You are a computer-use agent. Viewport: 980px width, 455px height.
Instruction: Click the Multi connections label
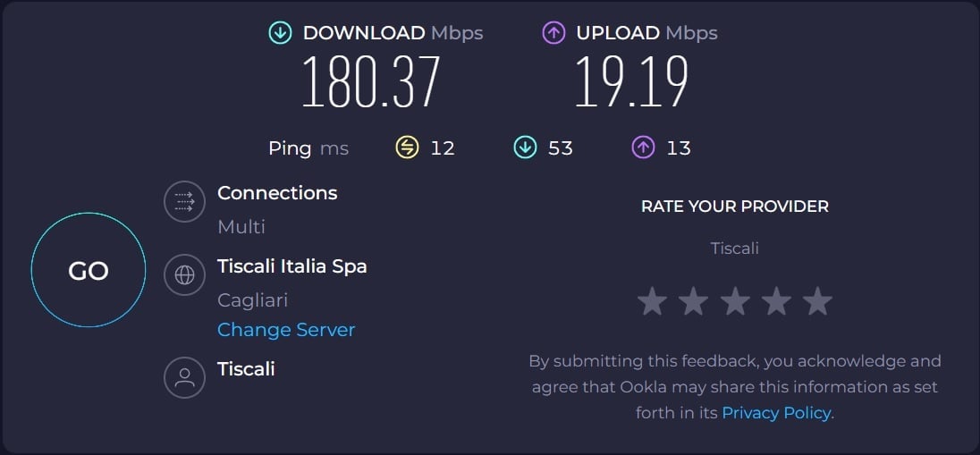pyautogui.click(x=241, y=227)
